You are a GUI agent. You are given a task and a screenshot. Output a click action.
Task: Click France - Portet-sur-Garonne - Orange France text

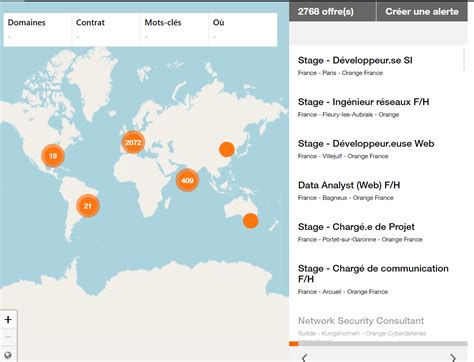(360, 240)
